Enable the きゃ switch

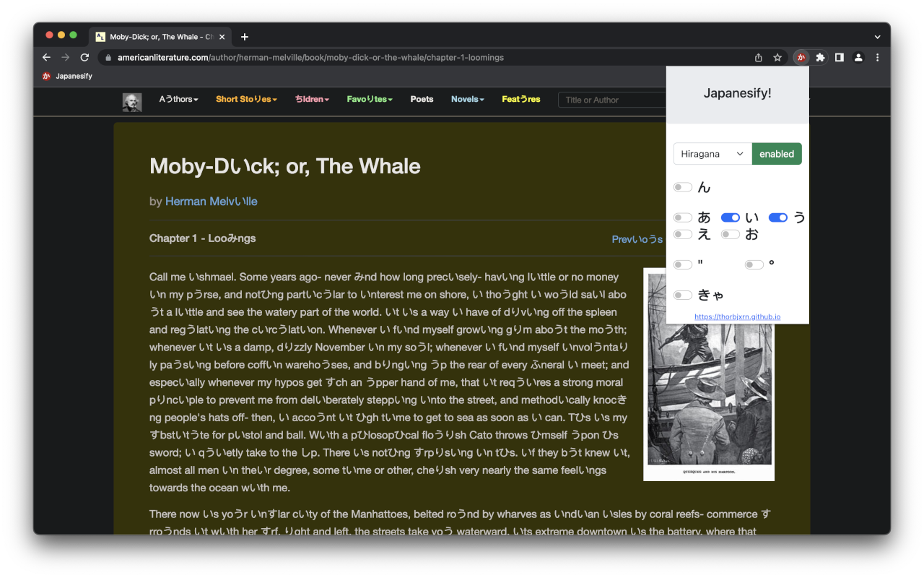coord(683,296)
